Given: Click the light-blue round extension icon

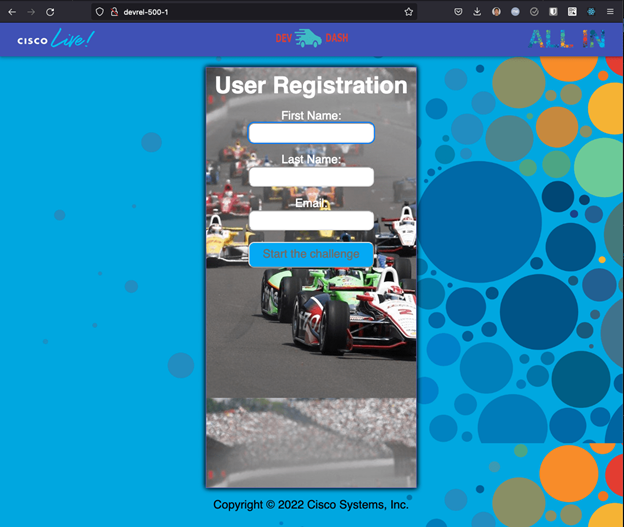Looking at the screenshot, I should [x=515, y=12].
